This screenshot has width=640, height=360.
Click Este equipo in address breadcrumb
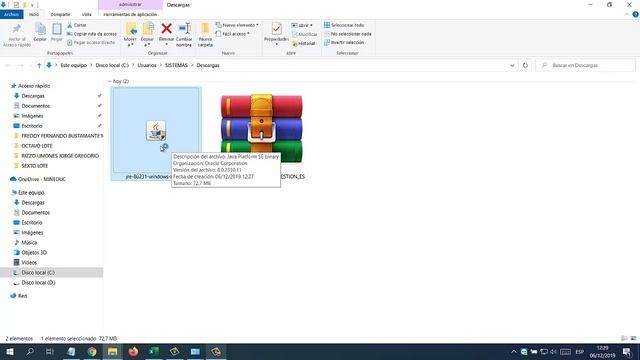pyautogui.click(x=73, y=65)
